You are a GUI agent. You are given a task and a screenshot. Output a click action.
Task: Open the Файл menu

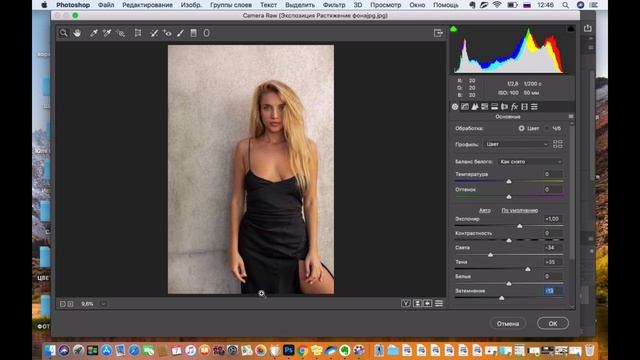coord(106,5)
